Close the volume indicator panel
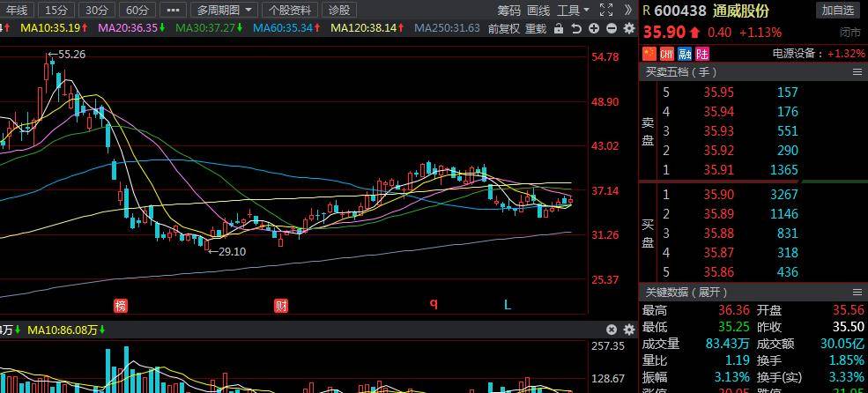 click(x=613, y=330)
